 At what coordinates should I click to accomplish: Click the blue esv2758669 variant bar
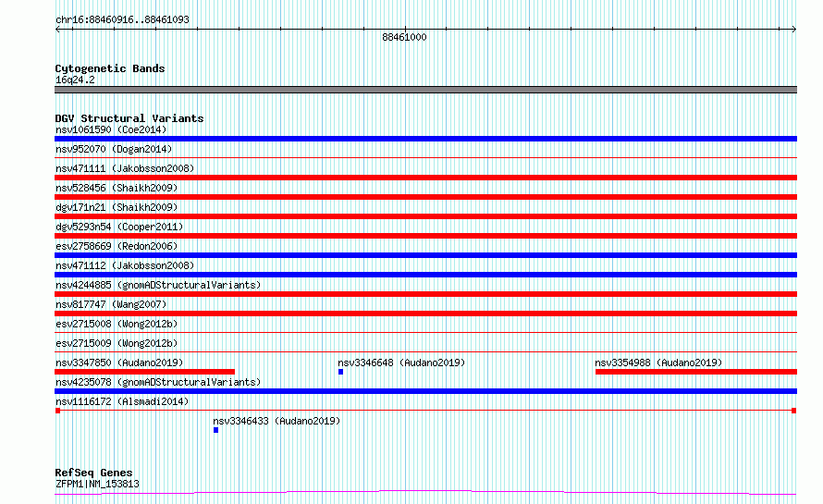pos(425,255)
